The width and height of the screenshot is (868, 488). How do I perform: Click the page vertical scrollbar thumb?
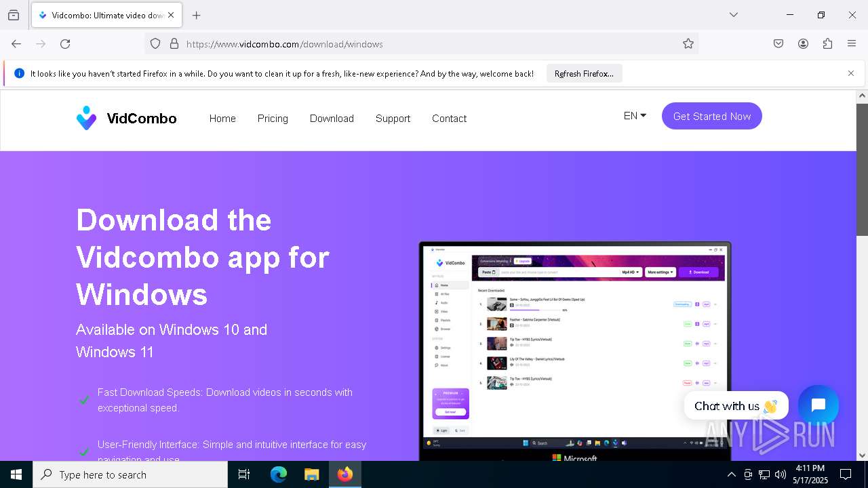coord(862,170)
